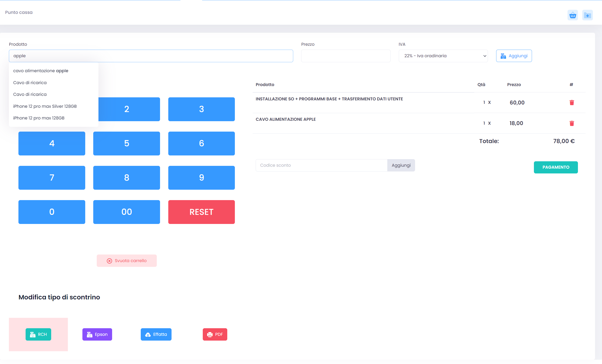
Task: Select the RCH receipt printer button
Action: click(x=38, y=334)
